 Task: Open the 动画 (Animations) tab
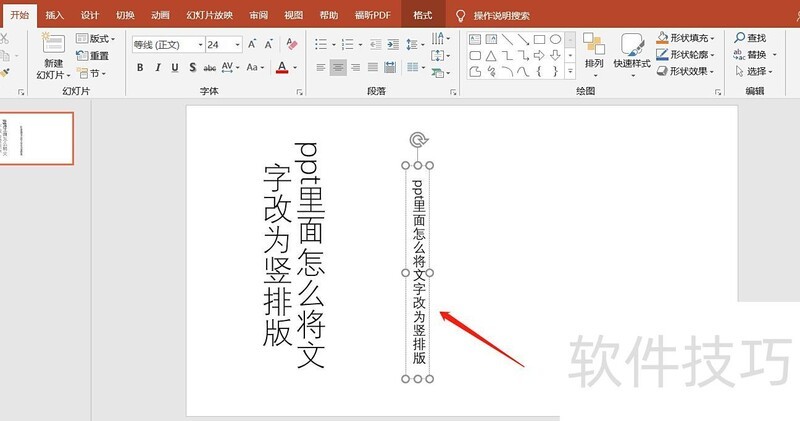[160, 16]
